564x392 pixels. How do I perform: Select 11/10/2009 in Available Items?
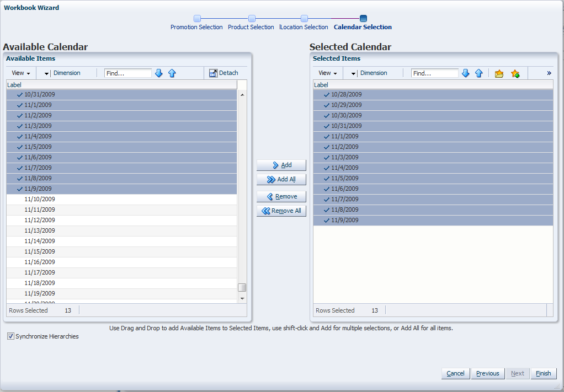coord(121,199)
